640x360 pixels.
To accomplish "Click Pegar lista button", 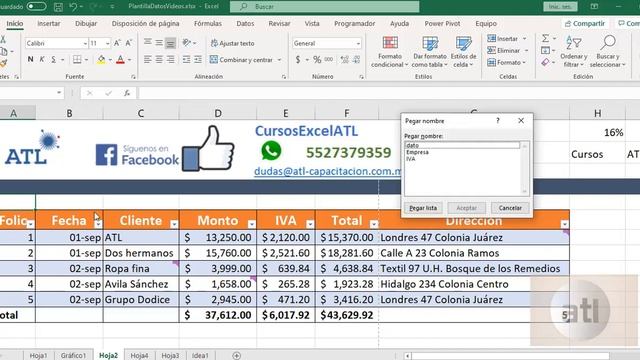I will [423, 208].
